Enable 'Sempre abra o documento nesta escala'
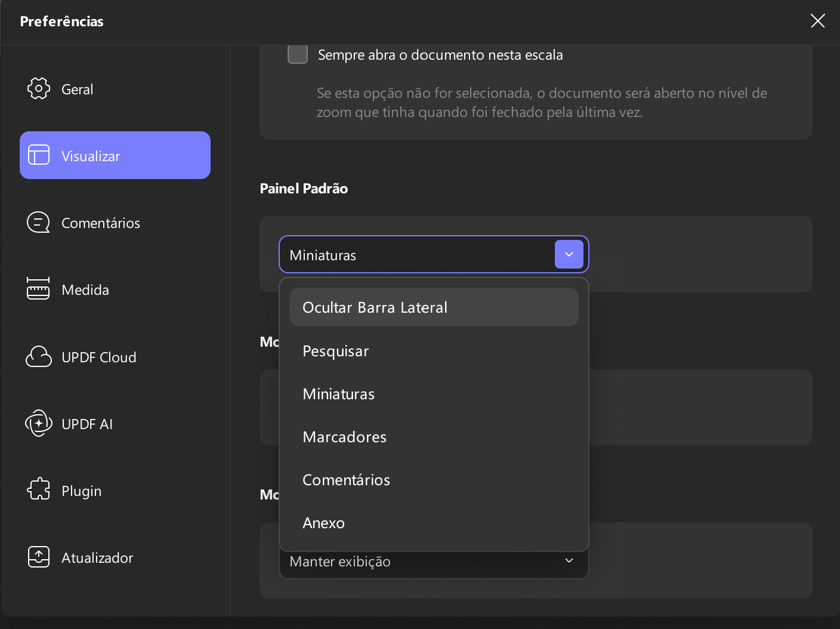The image size is (840, 629). pos(298,54)
